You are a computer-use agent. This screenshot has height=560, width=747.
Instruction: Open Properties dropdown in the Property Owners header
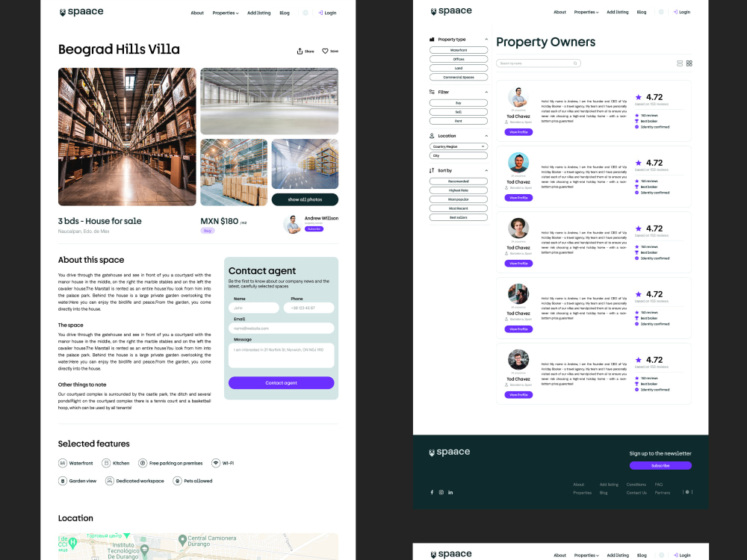(586, 12)
